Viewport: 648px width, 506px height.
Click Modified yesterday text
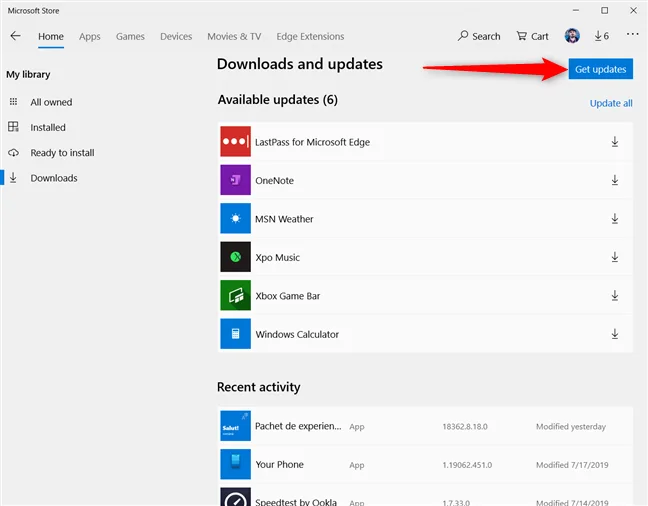pyautogui.click(x=571, y=427)
